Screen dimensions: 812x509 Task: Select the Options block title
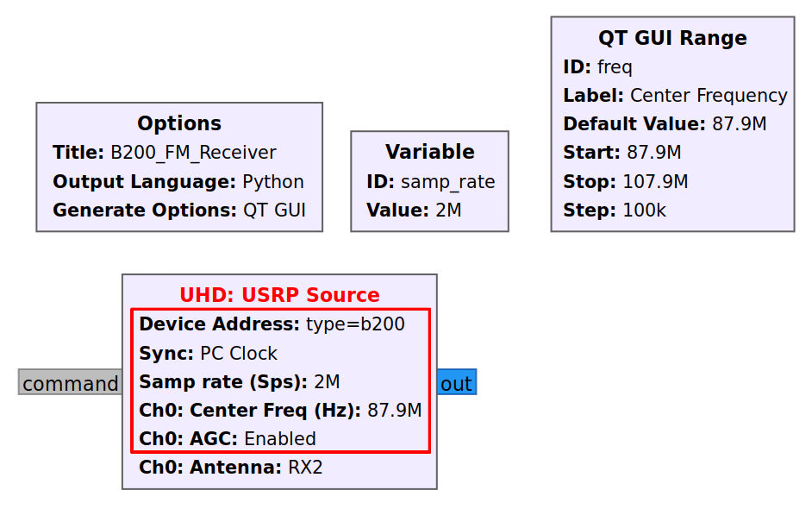pyautogui.click(x=179, y=123)
